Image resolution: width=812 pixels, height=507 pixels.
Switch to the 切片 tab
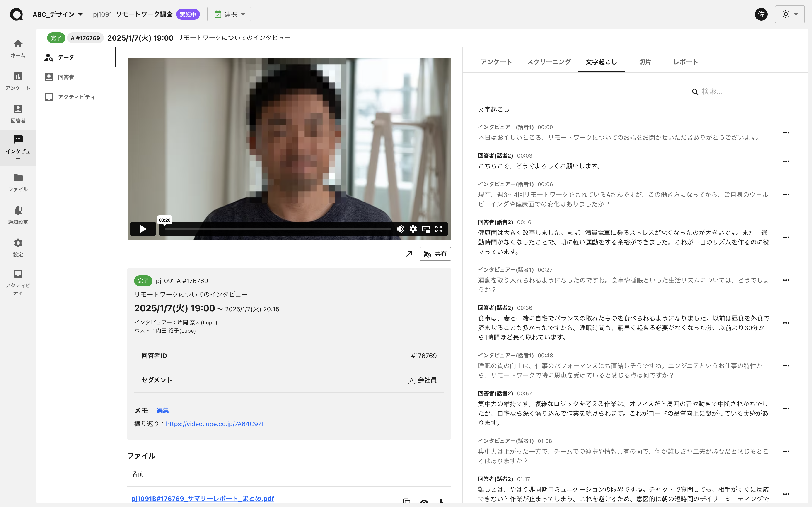click(644, 62)
